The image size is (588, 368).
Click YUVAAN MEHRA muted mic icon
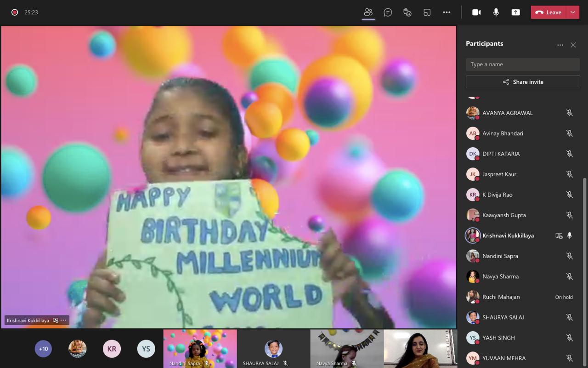(570, 358)
